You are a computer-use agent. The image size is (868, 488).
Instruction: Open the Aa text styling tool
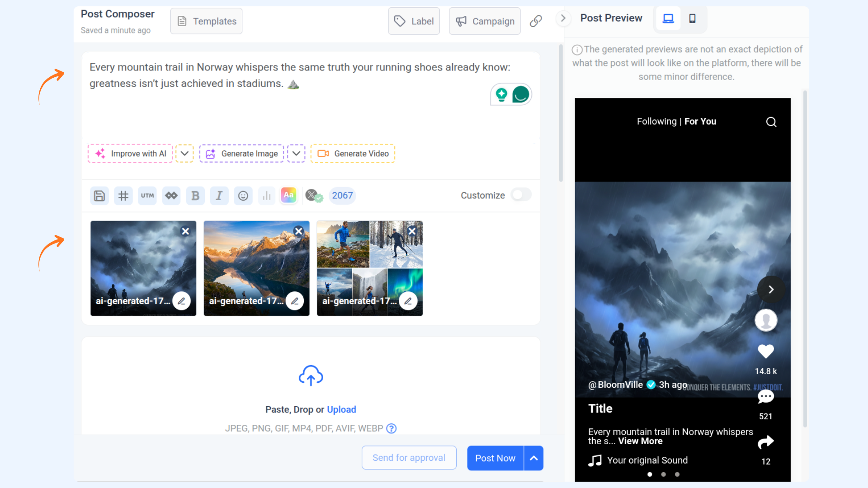click(x=288, y=195)
